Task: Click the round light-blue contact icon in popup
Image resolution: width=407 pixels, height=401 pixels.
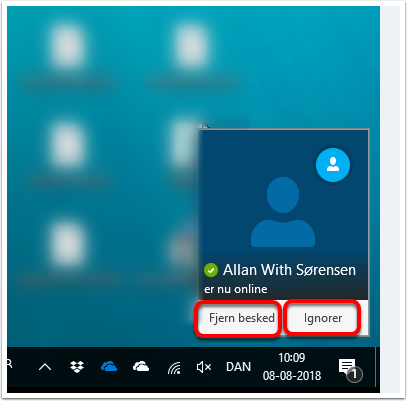Action: coord(333,165)
